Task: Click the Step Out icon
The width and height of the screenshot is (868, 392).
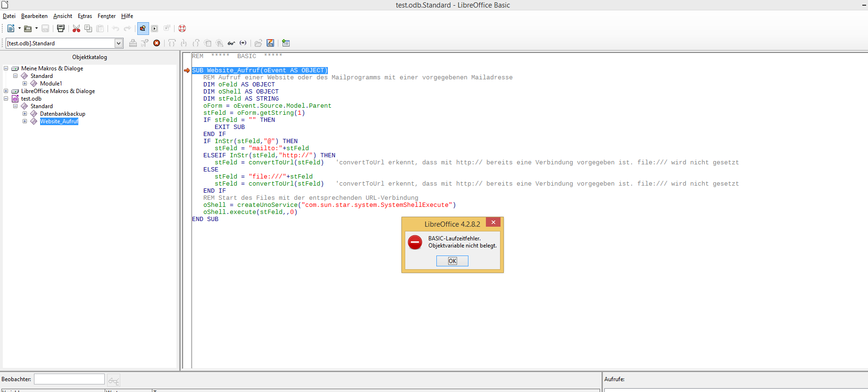Action: tap(196, 43)
